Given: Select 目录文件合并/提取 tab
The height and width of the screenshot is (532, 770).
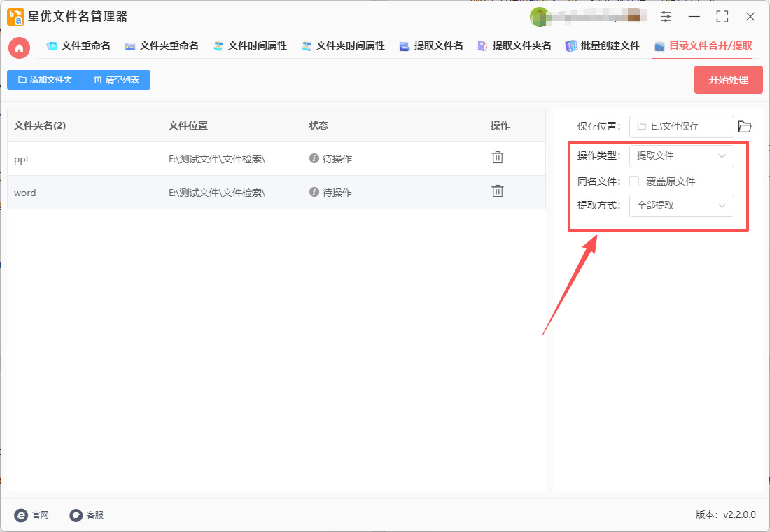Looking at the screenshot, I should [703, 46].
